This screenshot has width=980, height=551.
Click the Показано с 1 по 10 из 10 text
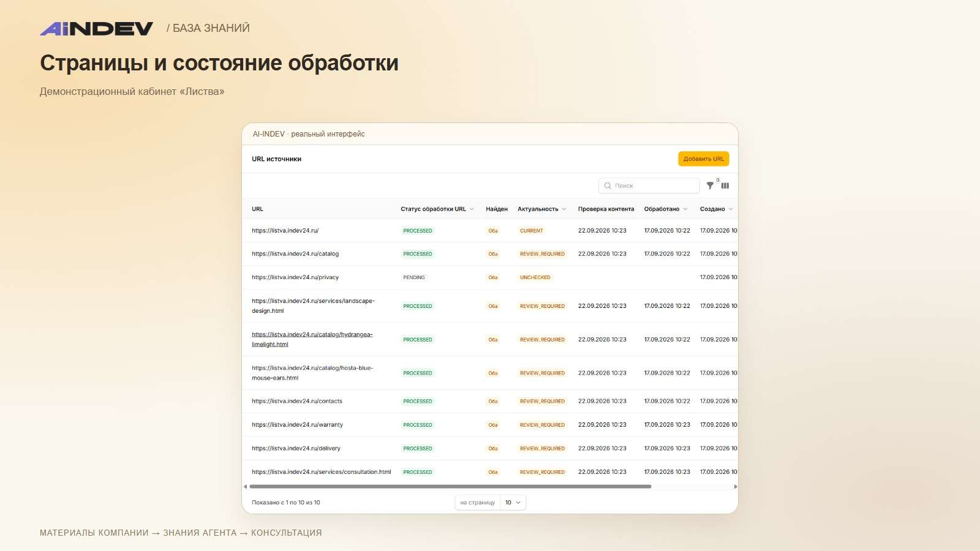pyautogui.click(x=286, y=503)
